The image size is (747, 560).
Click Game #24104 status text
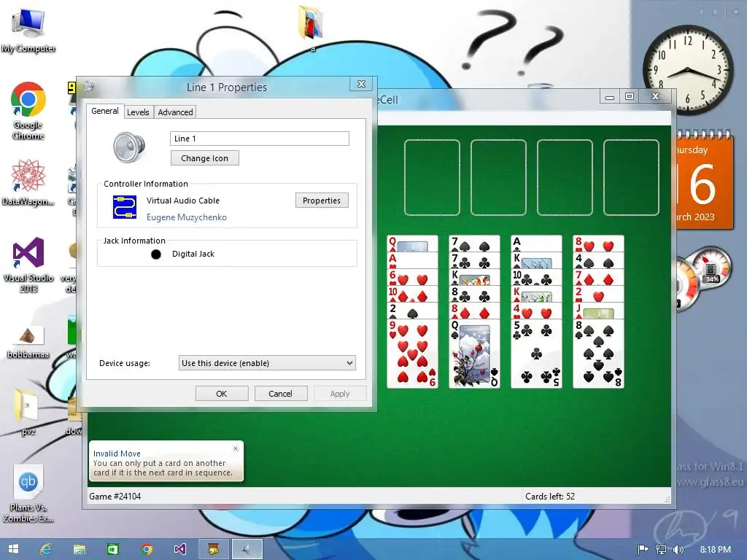click(x=115, y=496)
